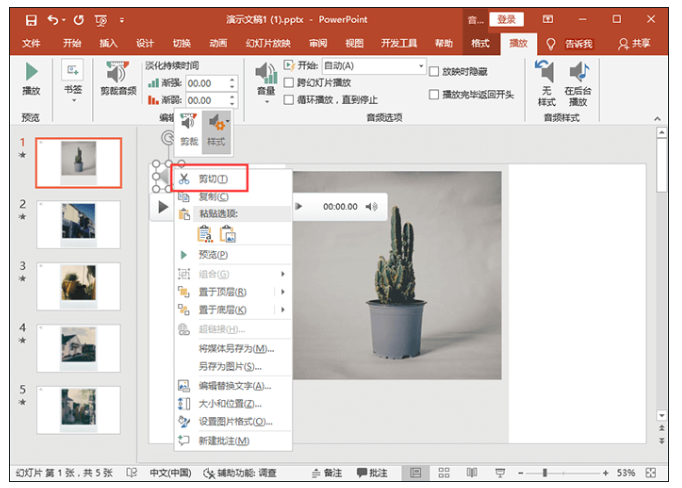Click the 剪裁 button in the mini toolbar

[x=189, y=130]
